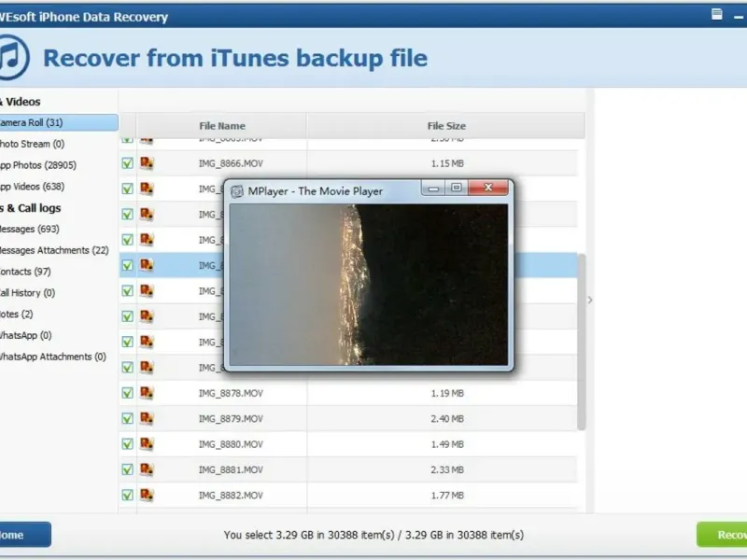The height and width of the screenshot is (560, 747).
Task: Uncheck the IMG_8882.MOV checkbox
Action: [x=127, y=496]
